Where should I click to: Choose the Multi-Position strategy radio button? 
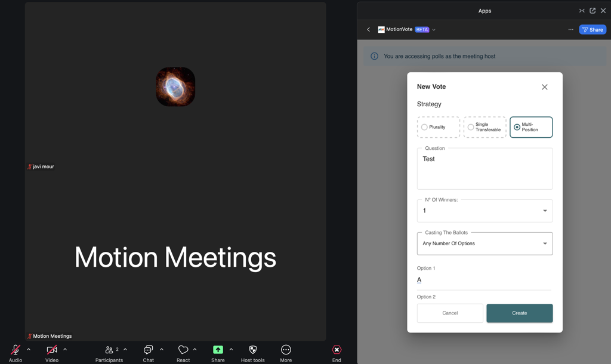coord(517,127)
